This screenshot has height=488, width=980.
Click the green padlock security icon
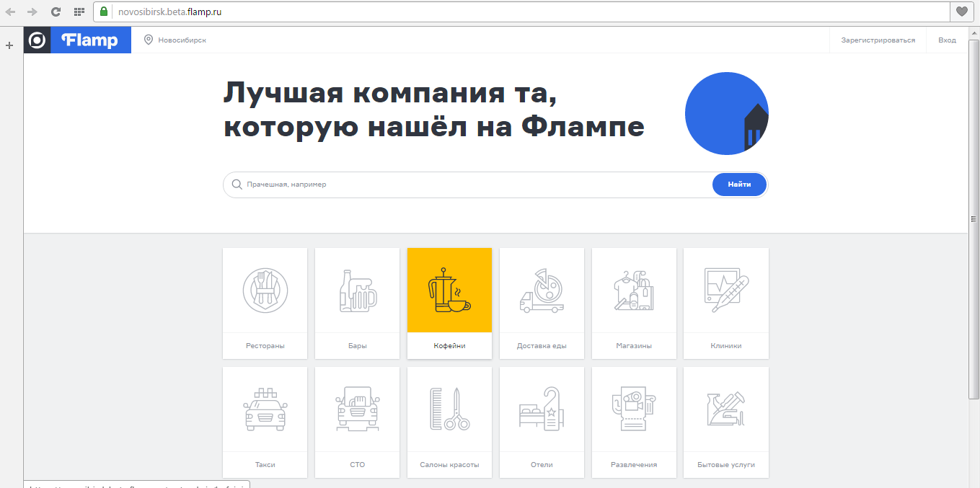104,12
